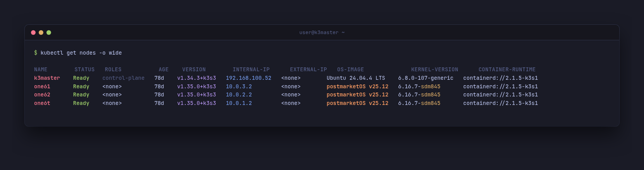Click 'Ready' status in k3master row
The width and height of the screenshot is (644, 170).
coord(81,78)
